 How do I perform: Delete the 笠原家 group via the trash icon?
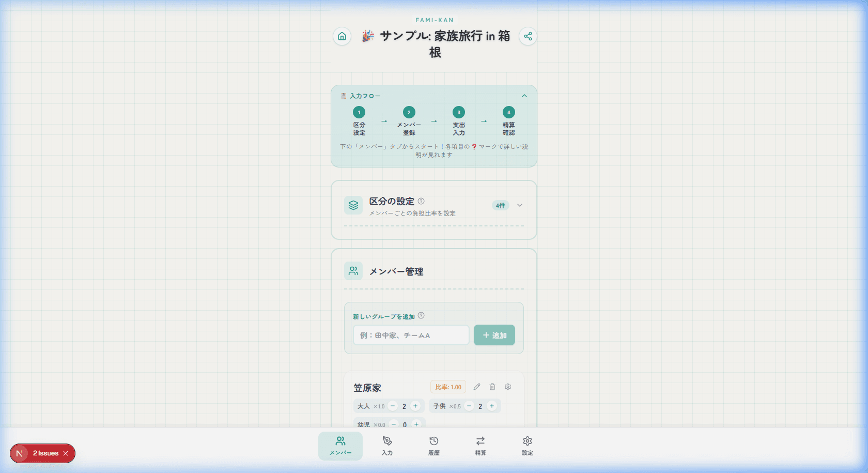point(492,387)
